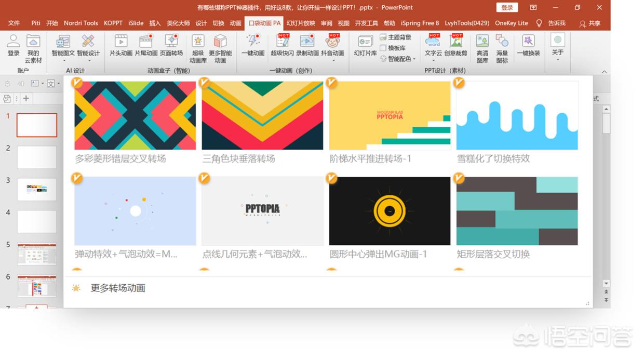Click the 创意裁剪 creative crop icon
Viewport: 644px width, 359px height.
(455, 42)
